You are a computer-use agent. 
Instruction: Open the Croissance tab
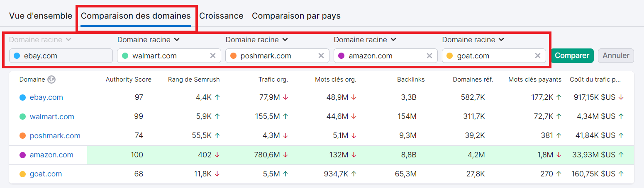[221, 16]
